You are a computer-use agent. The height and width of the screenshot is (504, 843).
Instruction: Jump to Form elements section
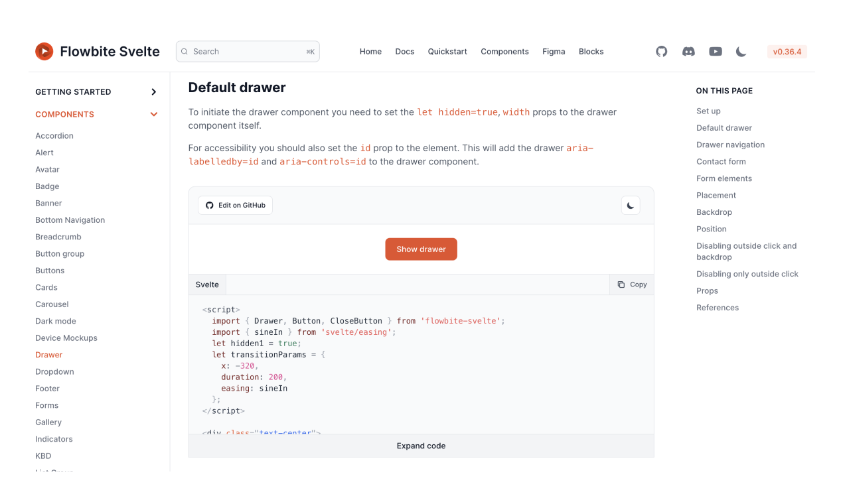tap(724, 178)
